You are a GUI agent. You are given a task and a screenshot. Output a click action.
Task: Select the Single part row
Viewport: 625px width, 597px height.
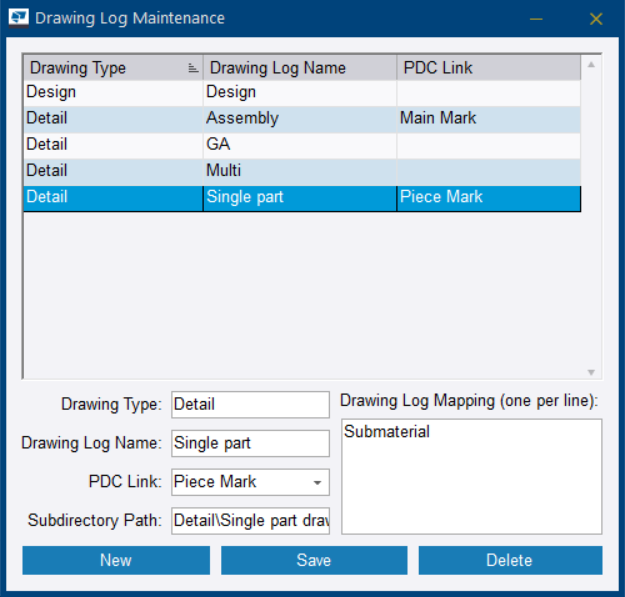click(300, 197)
